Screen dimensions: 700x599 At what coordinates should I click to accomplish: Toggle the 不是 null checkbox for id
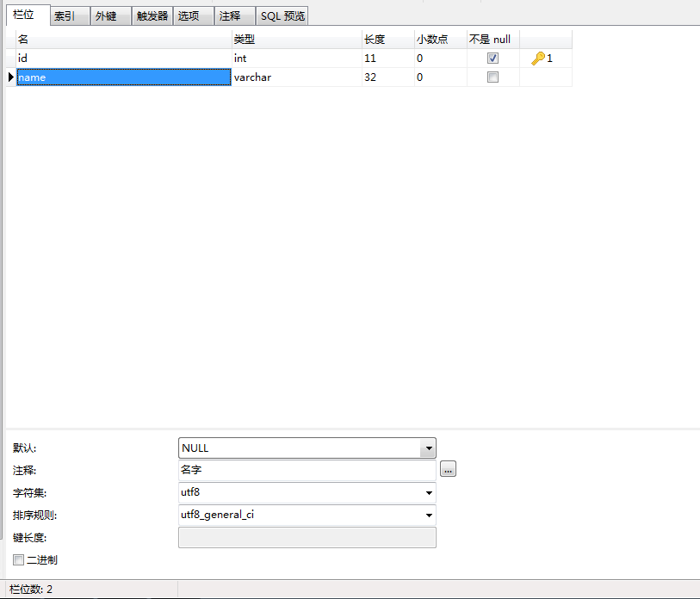click(492, 58)
